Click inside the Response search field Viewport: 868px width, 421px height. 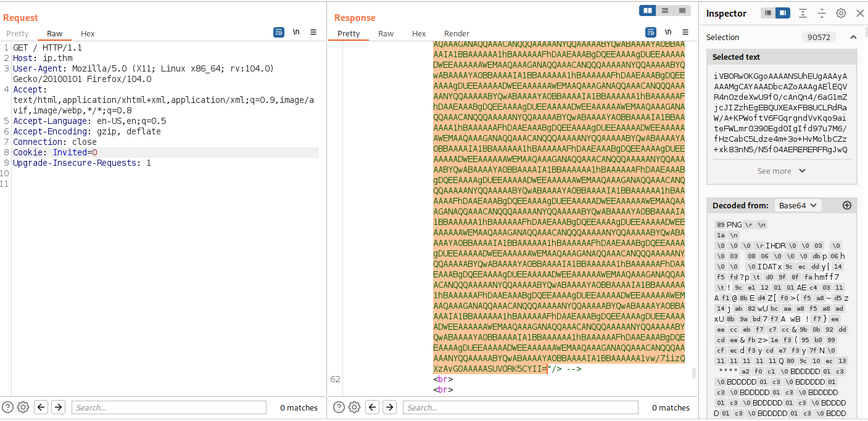click(x=518, y=407)
